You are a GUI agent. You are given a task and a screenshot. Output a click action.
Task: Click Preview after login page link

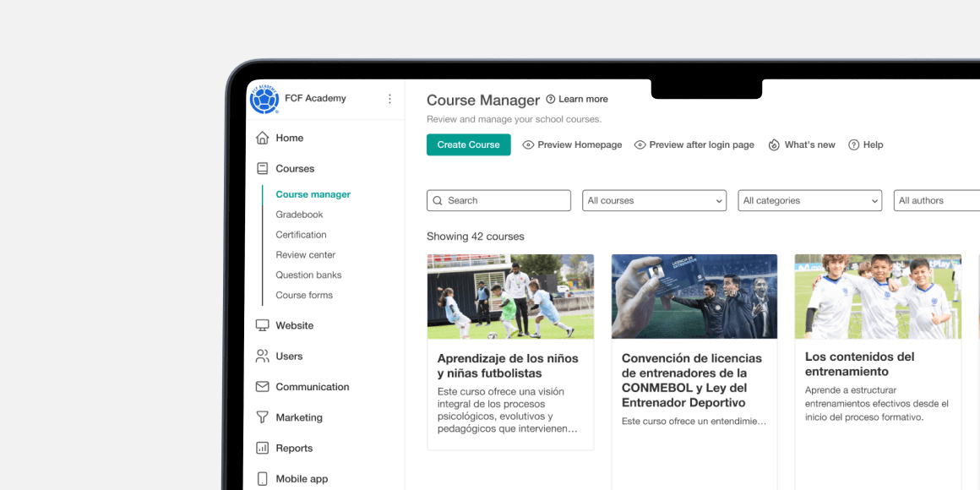click(x=702, y=145)
